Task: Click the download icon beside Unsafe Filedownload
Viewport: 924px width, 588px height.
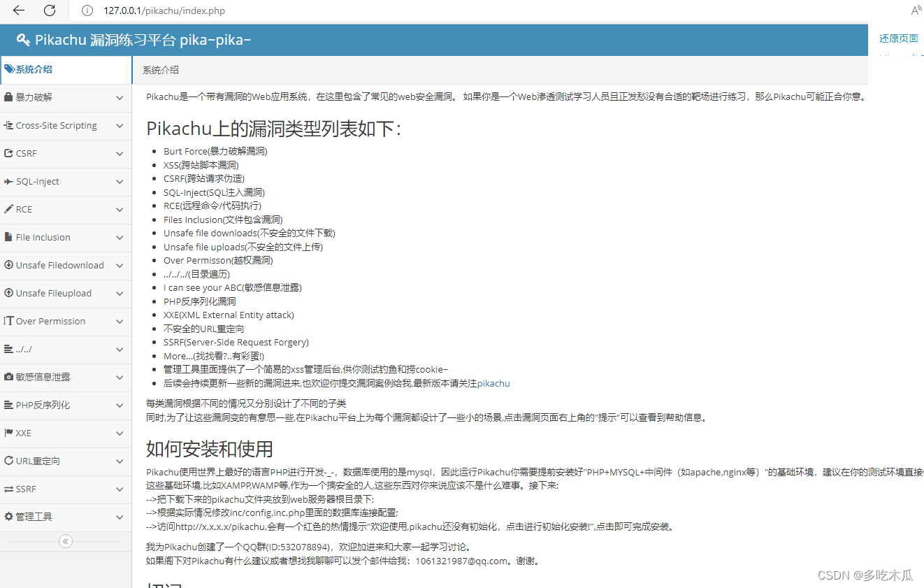Action: [x=8, y=265]
